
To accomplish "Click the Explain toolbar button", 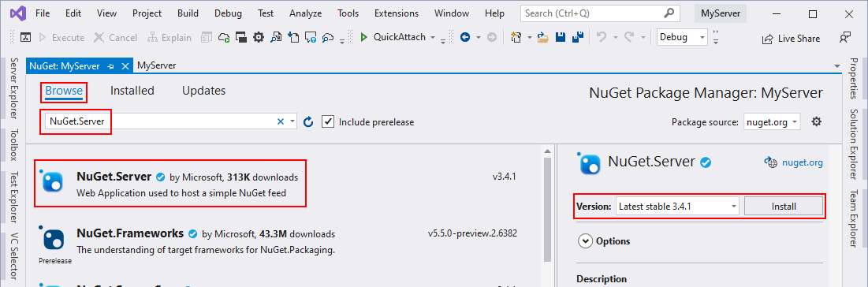I will pyautogui.click(x=170, y=38).
